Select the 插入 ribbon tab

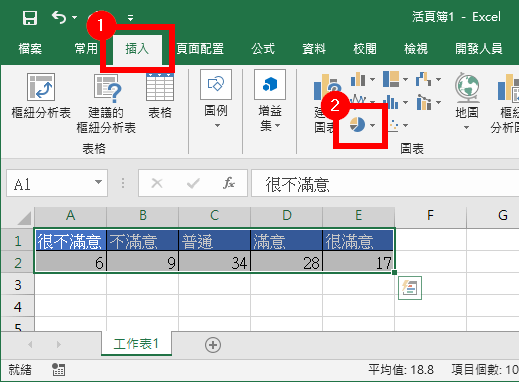pyautogui.click(x=137, y=49)
